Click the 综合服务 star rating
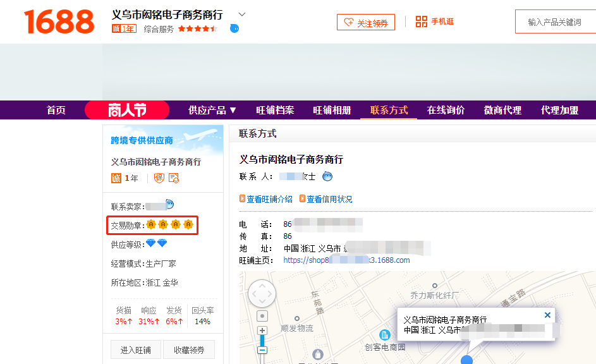 click(198, 28)
